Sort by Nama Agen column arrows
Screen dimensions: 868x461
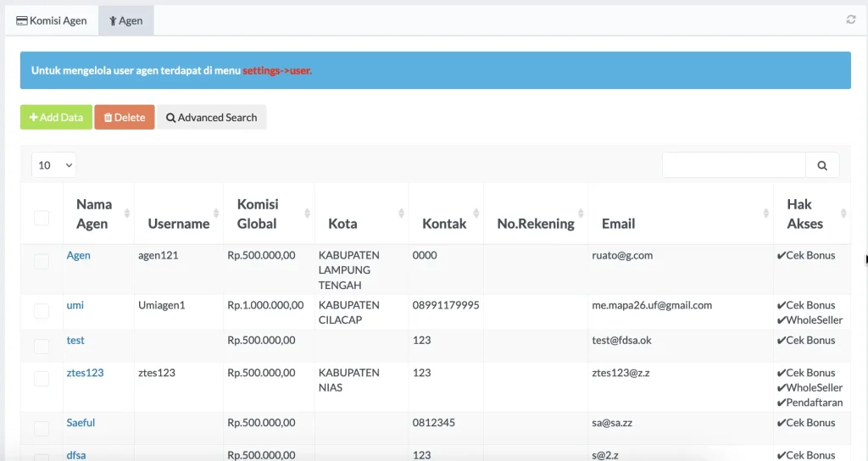click(127, 214)
